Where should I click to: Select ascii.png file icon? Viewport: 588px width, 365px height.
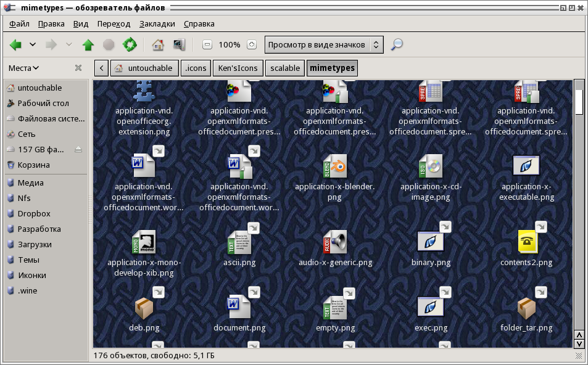239,242
